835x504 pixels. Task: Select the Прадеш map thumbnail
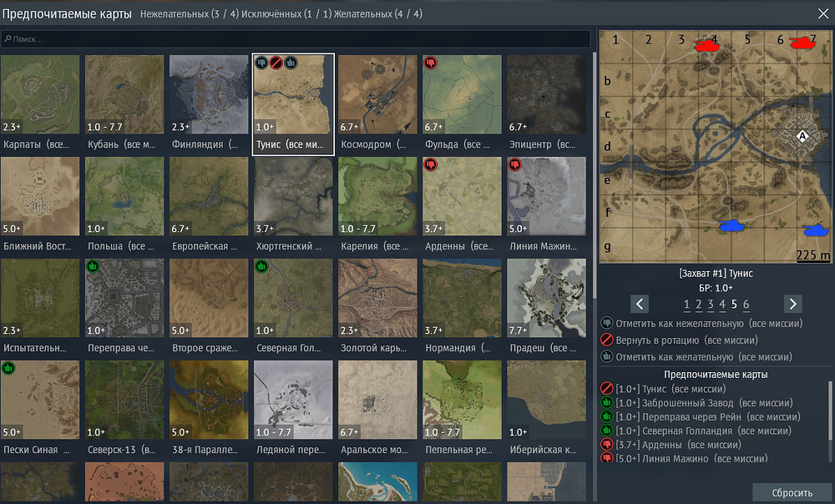click(x=546, y=298)
